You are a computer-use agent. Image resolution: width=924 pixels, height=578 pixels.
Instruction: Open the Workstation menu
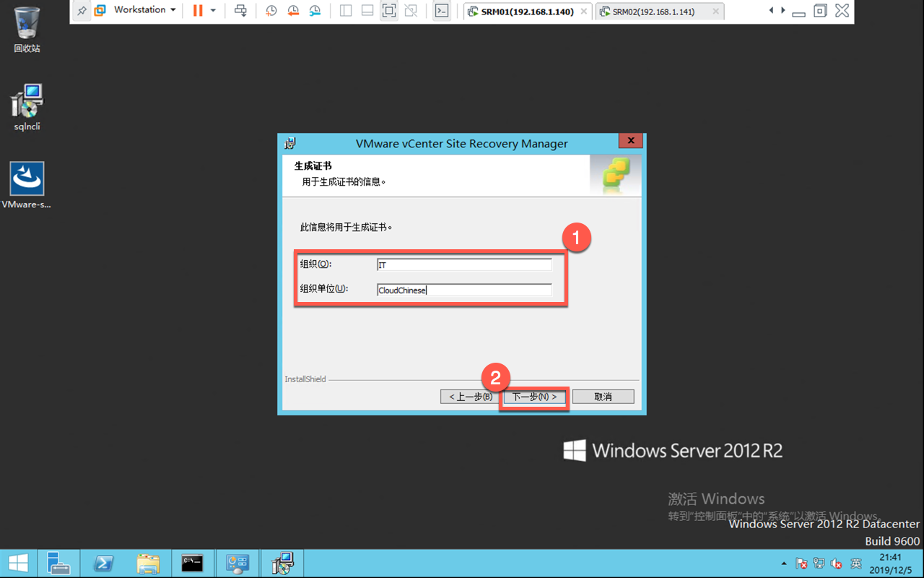pos(136,10)
